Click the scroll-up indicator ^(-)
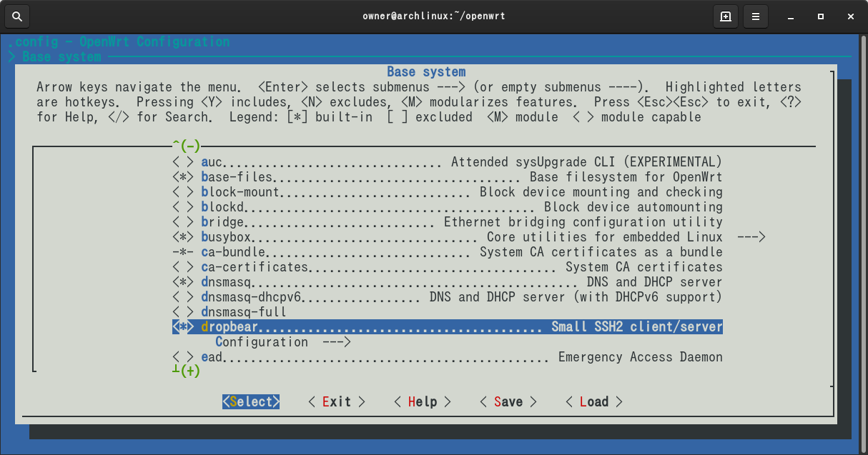The image size is (868, 455). tap(187, 146)
